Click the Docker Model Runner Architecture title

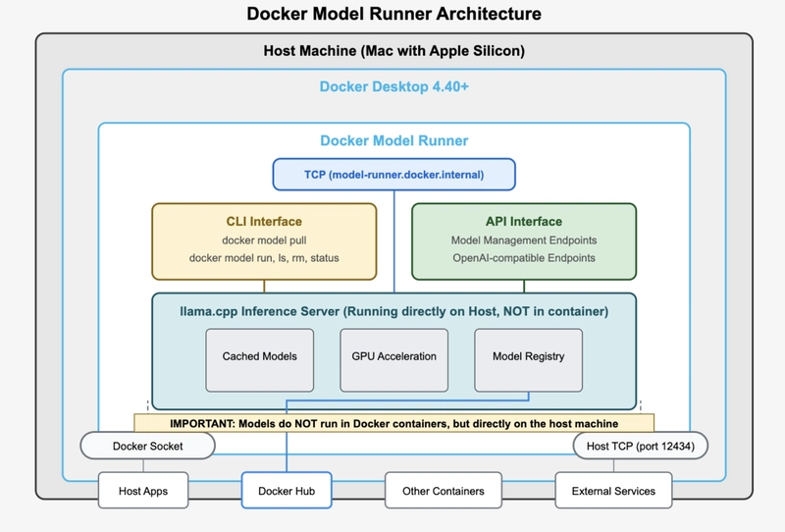394,14
